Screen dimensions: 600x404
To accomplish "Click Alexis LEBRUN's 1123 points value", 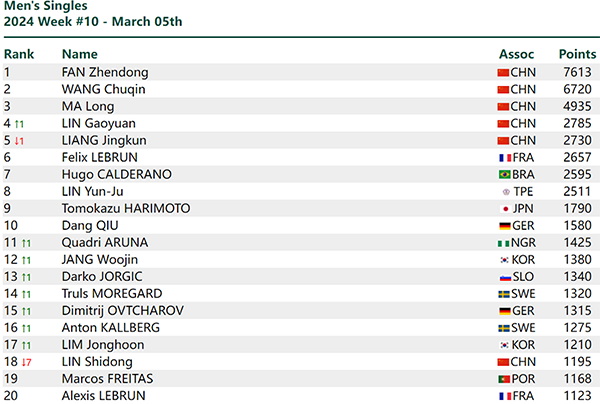I will [577, 396].
